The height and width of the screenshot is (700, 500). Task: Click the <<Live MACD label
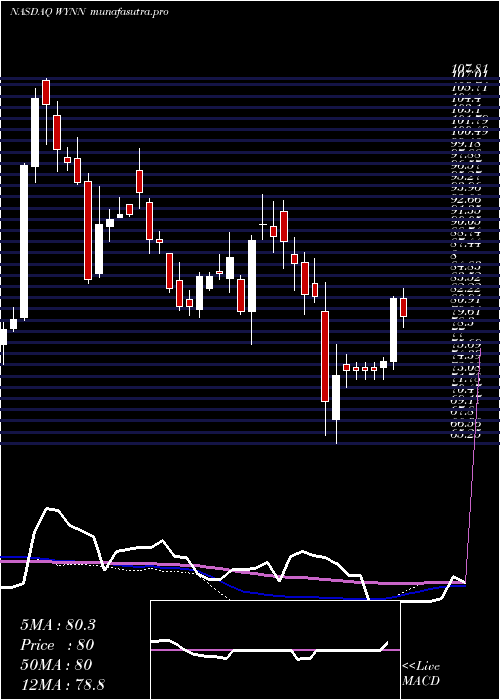point(421,674)
